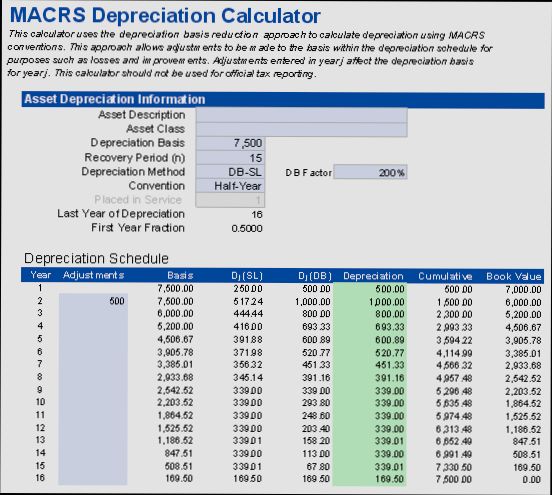Select year 3 depreciation cell 800.00

tap(370, 314)
